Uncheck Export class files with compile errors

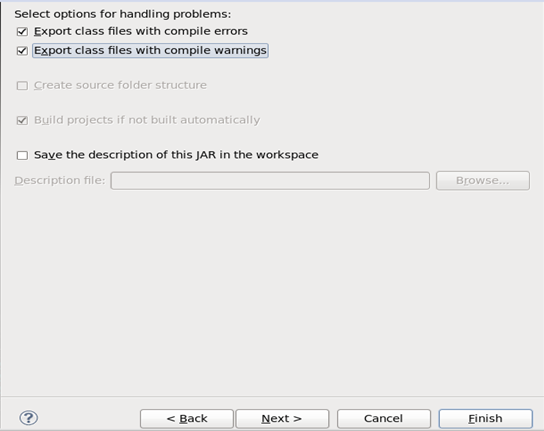click(22, 32)
